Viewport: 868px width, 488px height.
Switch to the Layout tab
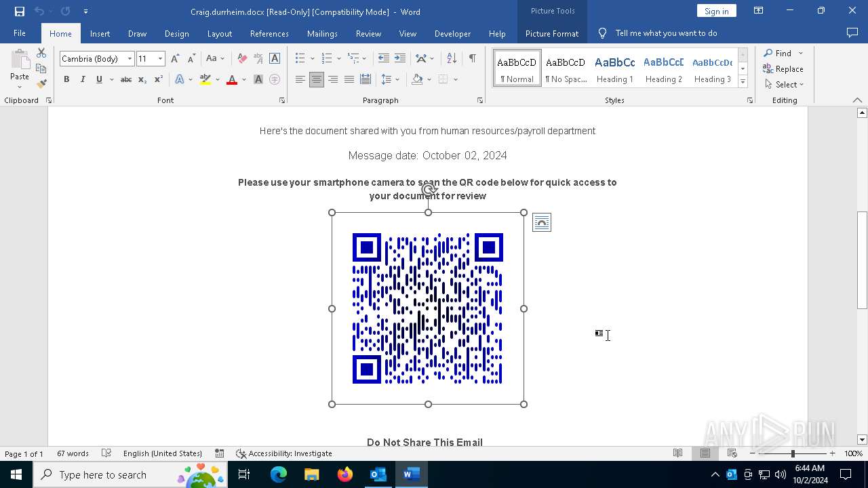pos(219,33)
